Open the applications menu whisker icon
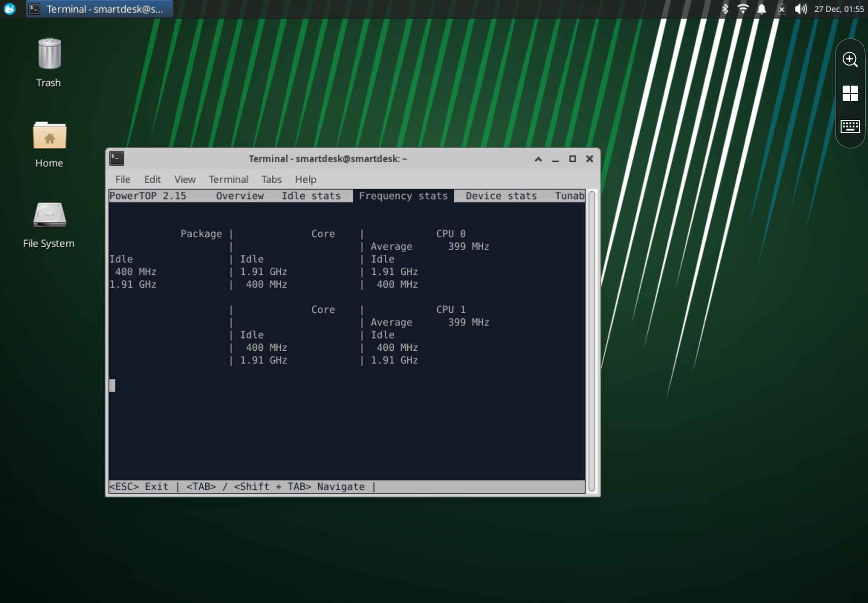The height and width of the screenshot is (603, 868). (9, 9)
